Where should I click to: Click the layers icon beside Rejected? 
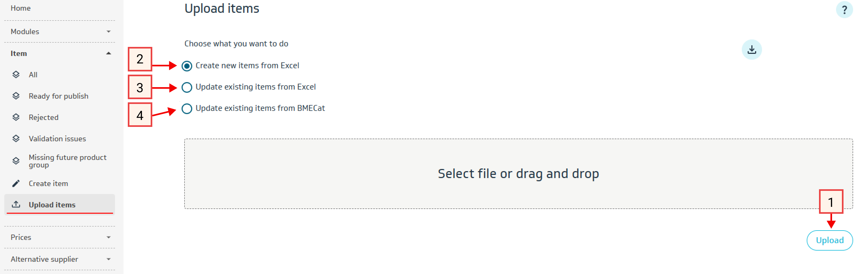tap(16, 118)
